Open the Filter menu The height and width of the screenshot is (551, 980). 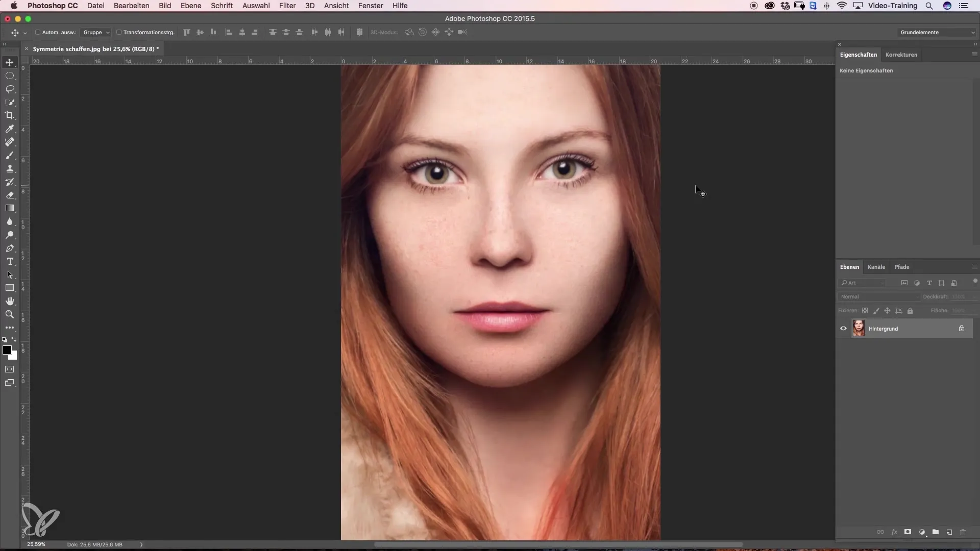pos(287,6)
